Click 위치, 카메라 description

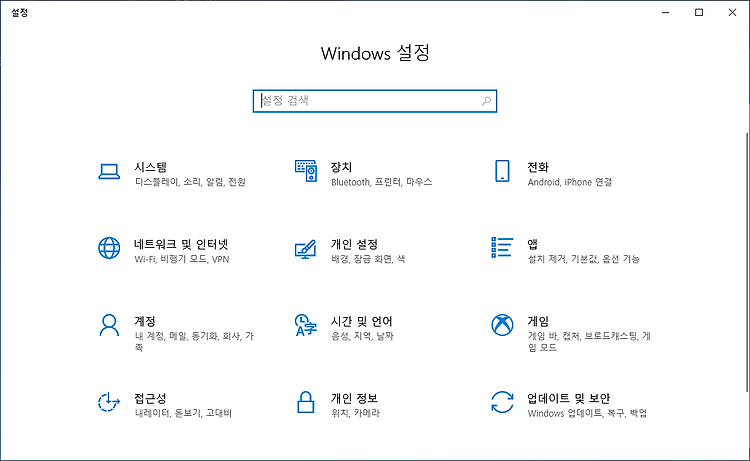[355, 413]
